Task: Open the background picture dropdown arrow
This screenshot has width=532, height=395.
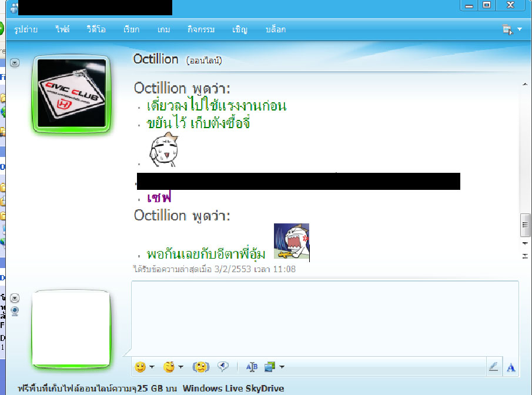Action: (x=282, y=367)
